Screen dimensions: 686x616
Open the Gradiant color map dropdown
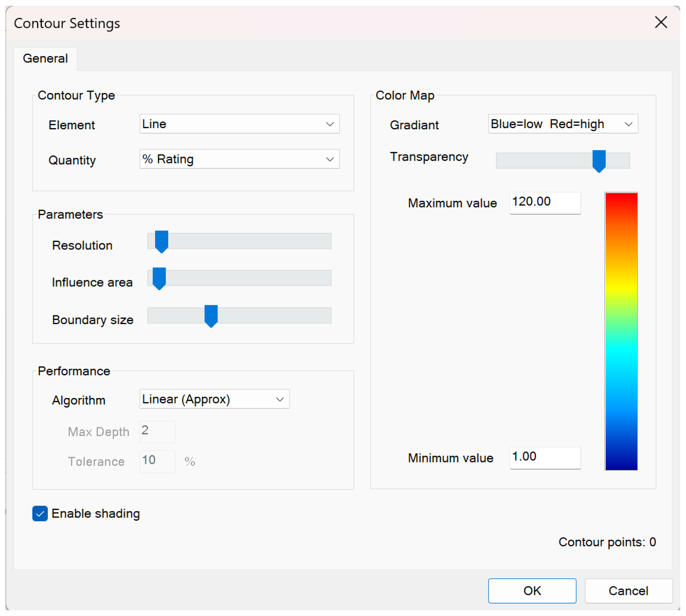[563, 124]
